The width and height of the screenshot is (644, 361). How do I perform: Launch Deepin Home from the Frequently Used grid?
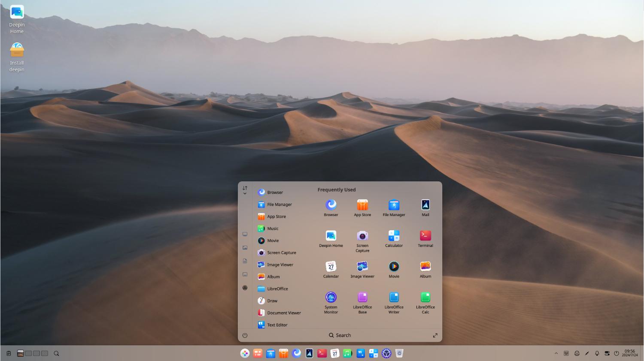[x=331, y=239]
